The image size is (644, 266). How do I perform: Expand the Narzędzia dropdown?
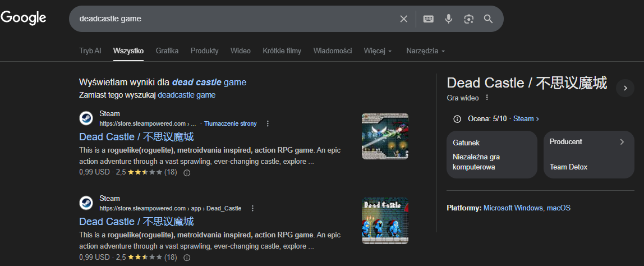pos(425,51)
